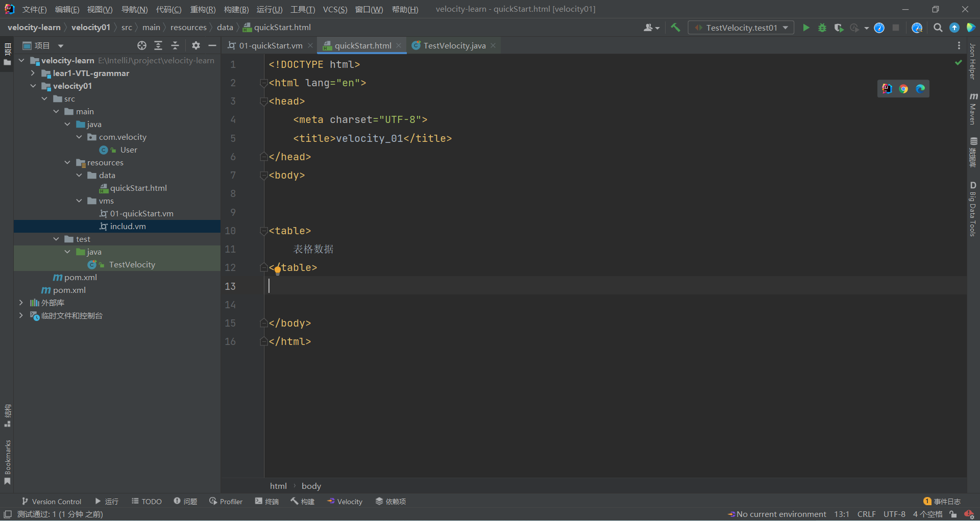This screenshot has width=980, height=521.
Task: Select the User class file
Action: click(129, 150)
